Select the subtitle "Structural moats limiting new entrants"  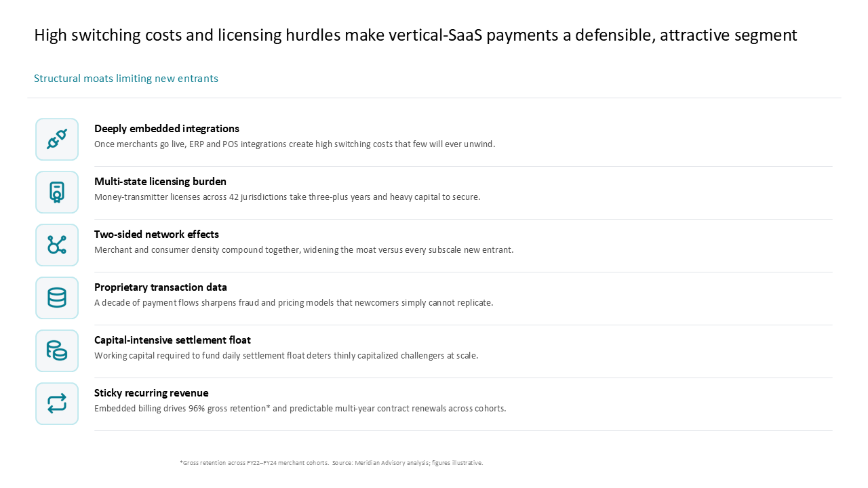126,79
